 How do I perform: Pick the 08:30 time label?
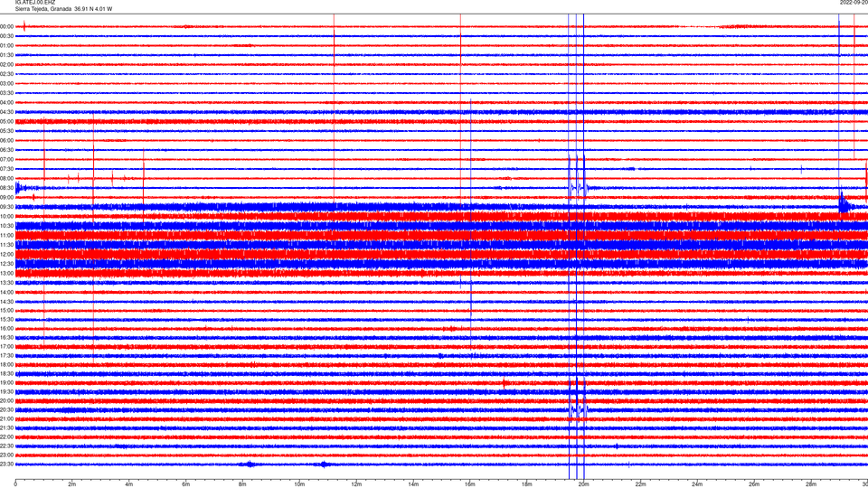tap(6, 188)
